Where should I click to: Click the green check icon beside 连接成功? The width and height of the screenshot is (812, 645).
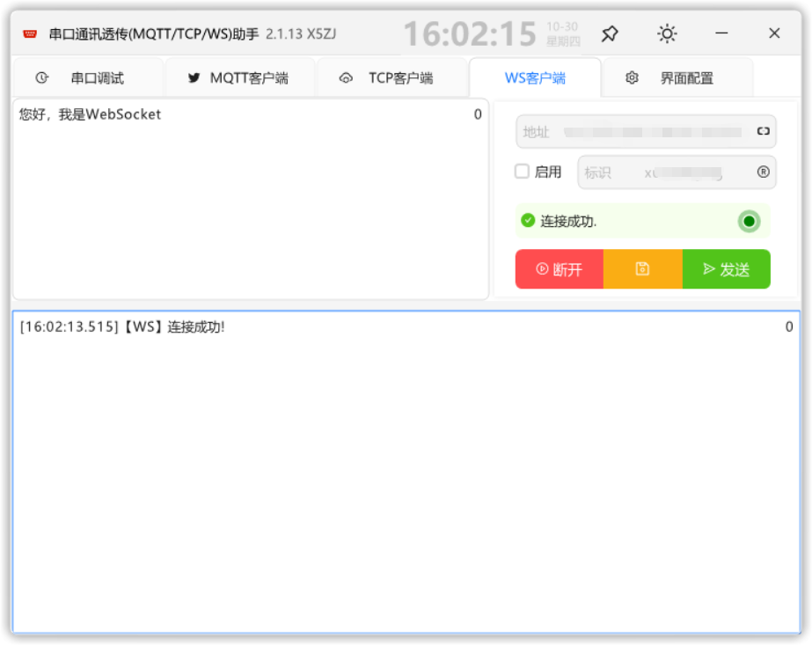click(x=528, y=221)
